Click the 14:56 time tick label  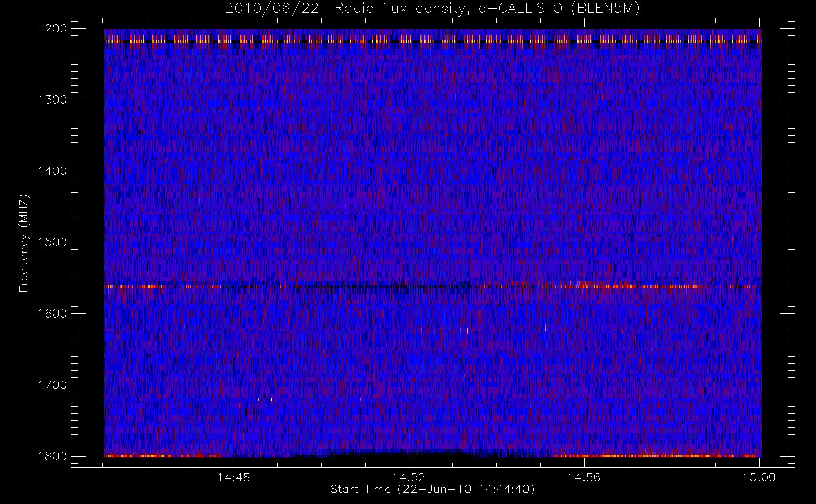coord(584,477)
